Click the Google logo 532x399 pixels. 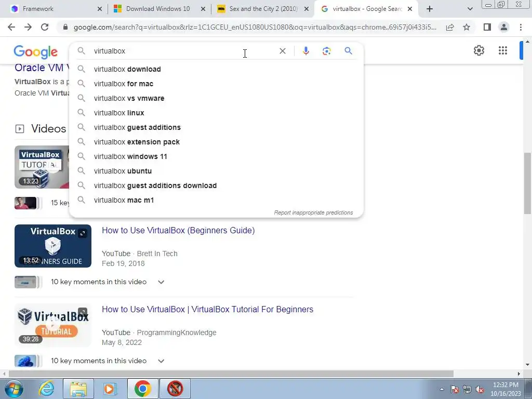coord(36,52)
